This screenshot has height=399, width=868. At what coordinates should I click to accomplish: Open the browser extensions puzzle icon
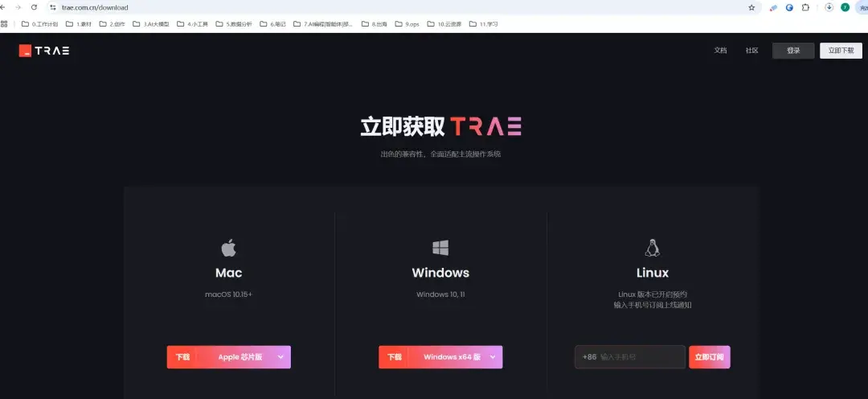pyautogui.click(x=805, y=7)
